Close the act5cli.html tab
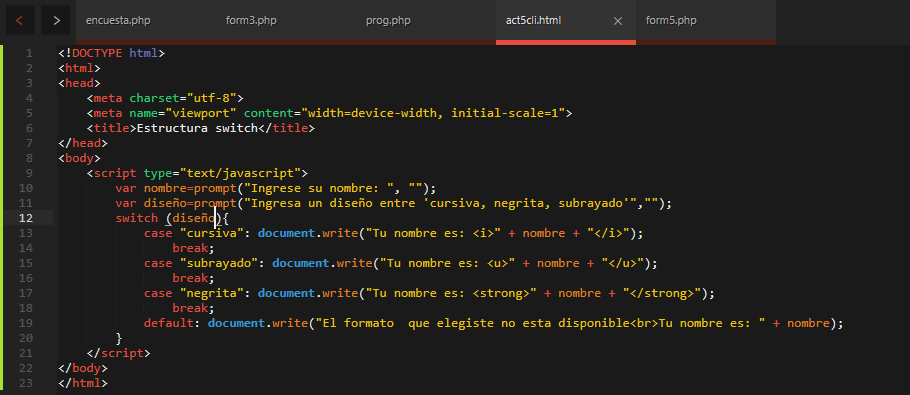 click(x=618, y=21)
